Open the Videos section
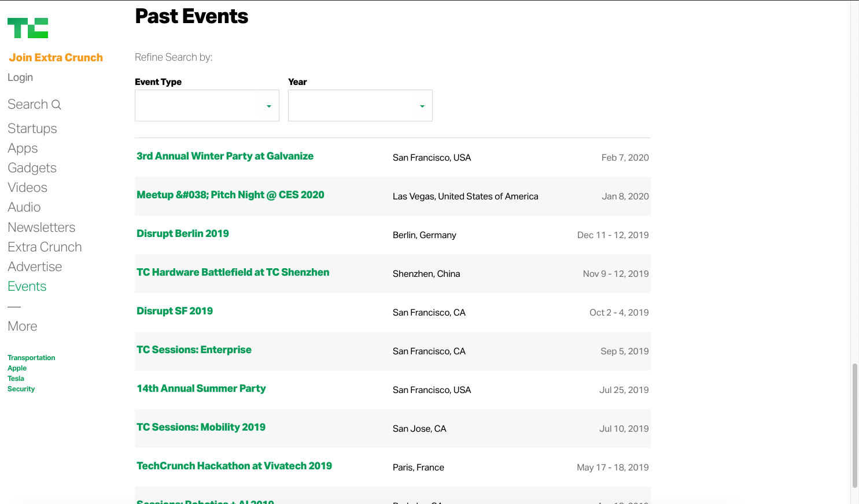Screen dimensions: 859x504 27,188
